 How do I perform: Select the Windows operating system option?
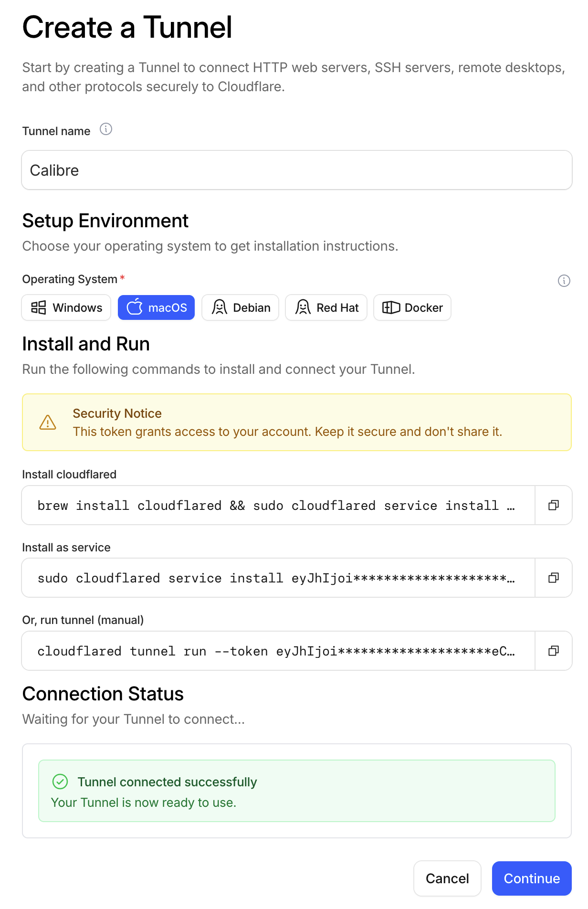66,307
